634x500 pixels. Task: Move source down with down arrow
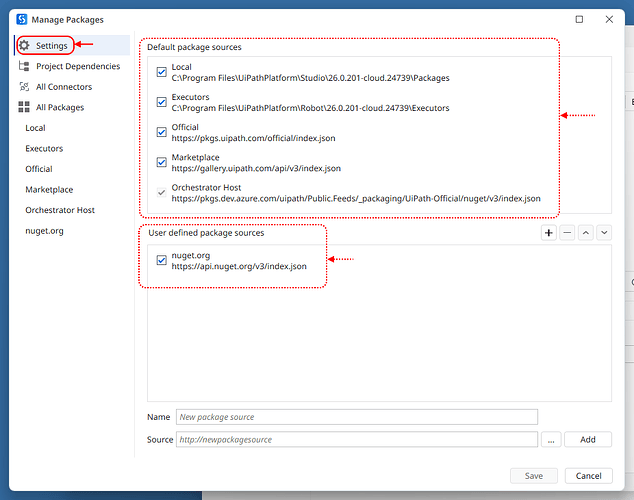tap(604, 233)
